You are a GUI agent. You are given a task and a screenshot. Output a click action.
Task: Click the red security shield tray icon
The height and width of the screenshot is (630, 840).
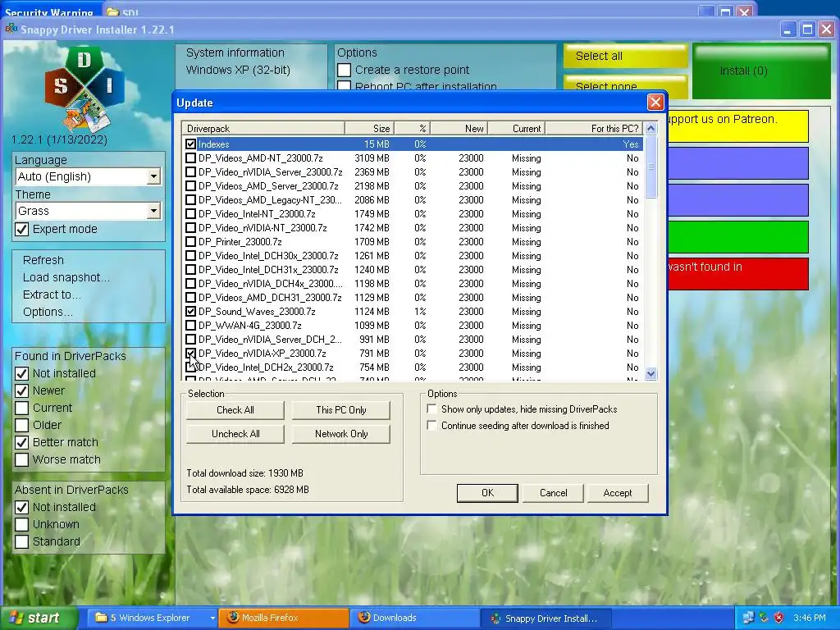pyautogui.click(x=778, y=618)
